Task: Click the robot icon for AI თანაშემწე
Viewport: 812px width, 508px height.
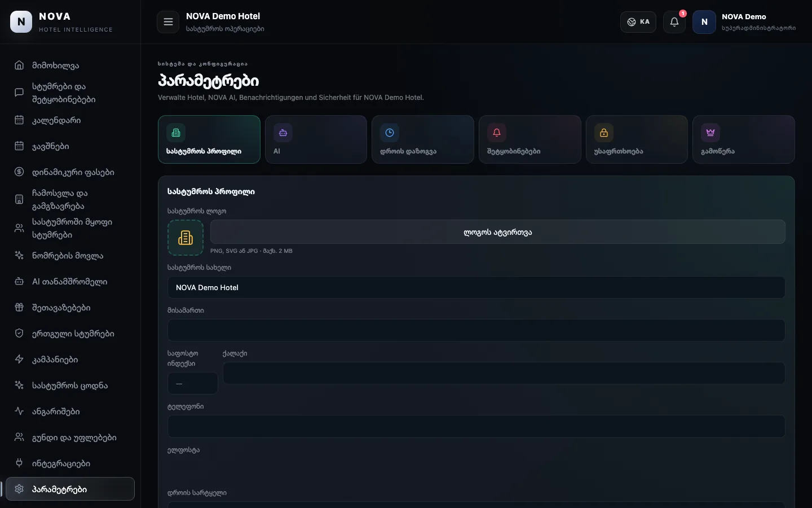Action: (19, 282)
